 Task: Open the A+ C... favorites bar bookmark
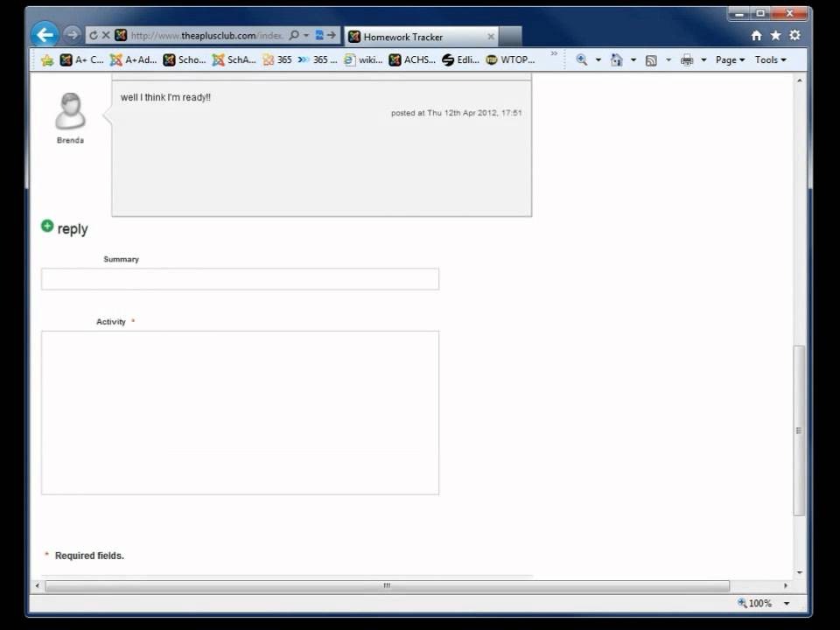pos(82,60)
